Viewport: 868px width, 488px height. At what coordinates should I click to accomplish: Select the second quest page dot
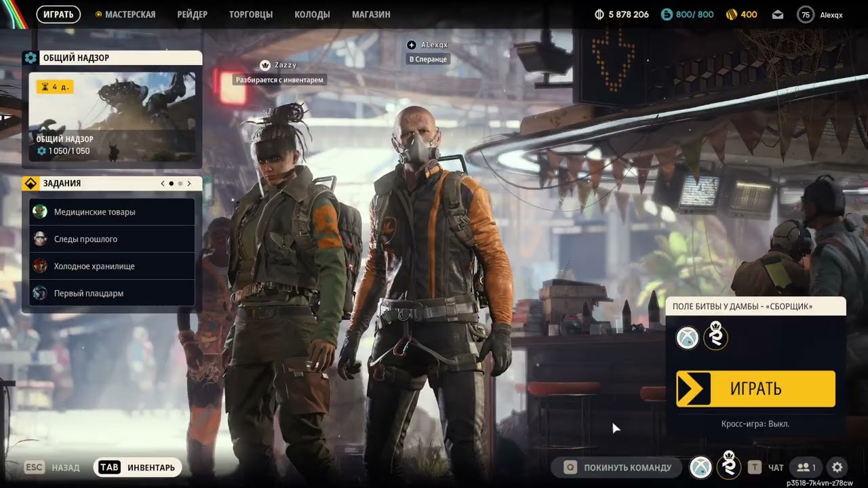click(180, 183)
